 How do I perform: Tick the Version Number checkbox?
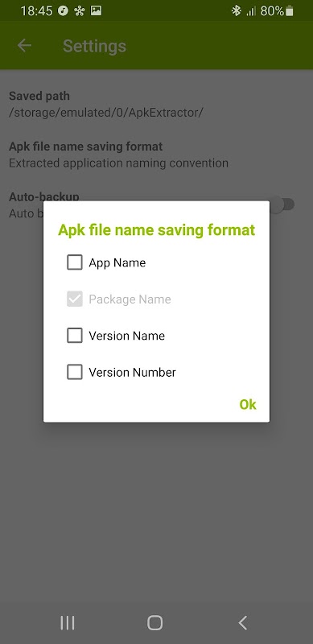[x=75, y=372]
